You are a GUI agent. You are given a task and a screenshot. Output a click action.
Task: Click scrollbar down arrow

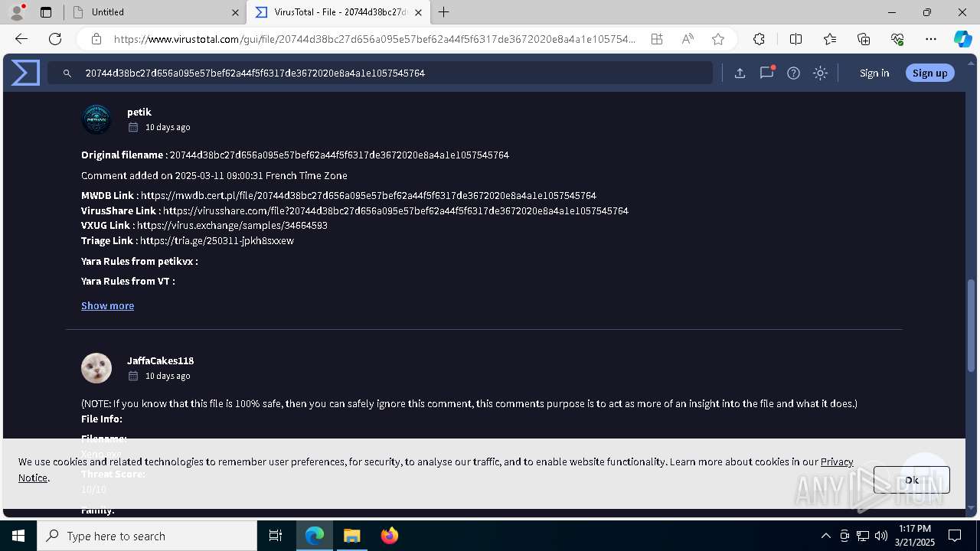pos(972,507)
